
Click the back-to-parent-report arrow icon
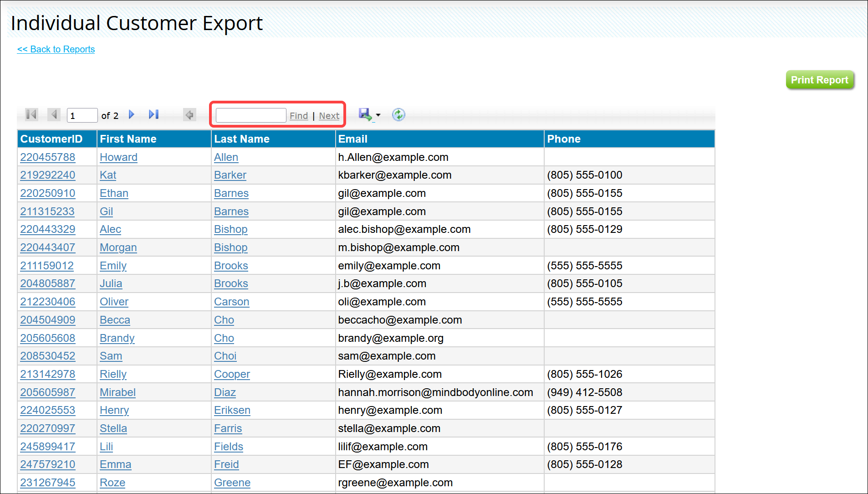(x=189, y=115)
